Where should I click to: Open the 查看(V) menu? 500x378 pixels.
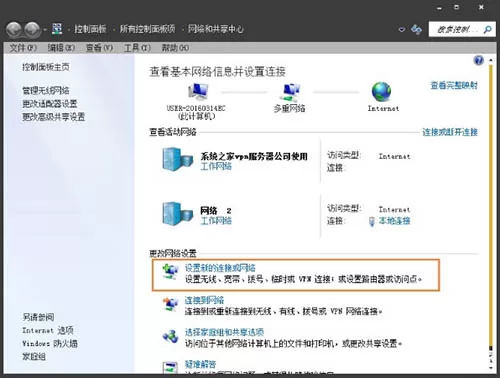[99, 48]
